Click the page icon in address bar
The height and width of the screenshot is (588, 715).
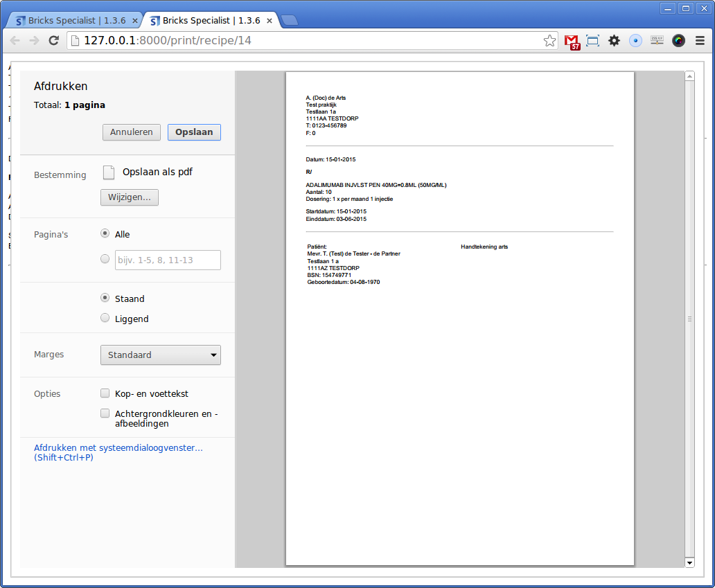click(76, 41)
